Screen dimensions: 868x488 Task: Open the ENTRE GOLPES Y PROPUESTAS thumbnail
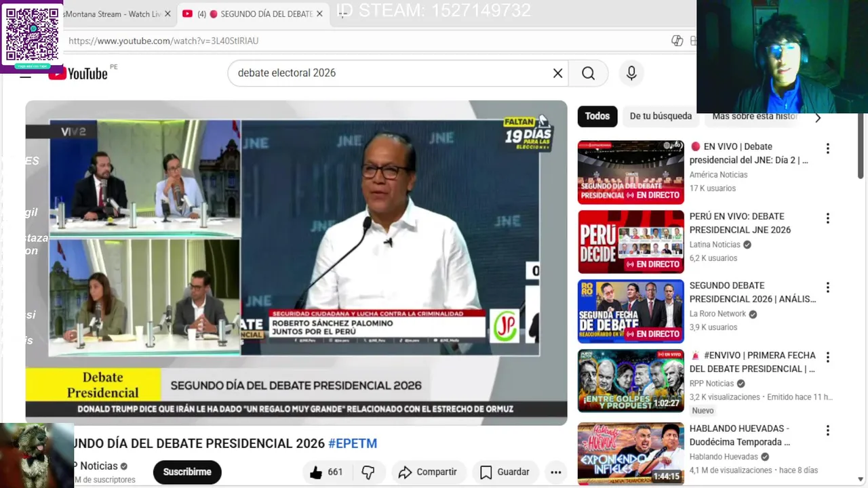[631, 381]
